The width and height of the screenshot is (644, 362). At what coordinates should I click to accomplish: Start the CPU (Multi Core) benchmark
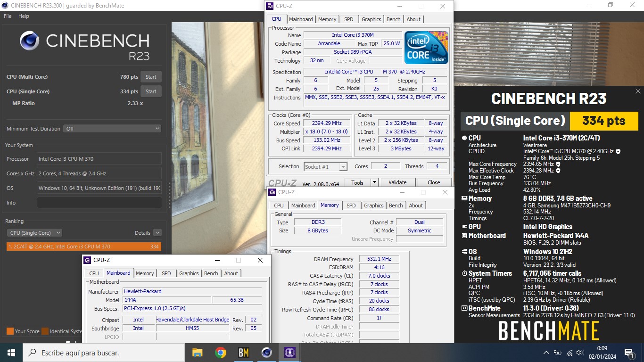pyautogui.click(x=151, y=77)
